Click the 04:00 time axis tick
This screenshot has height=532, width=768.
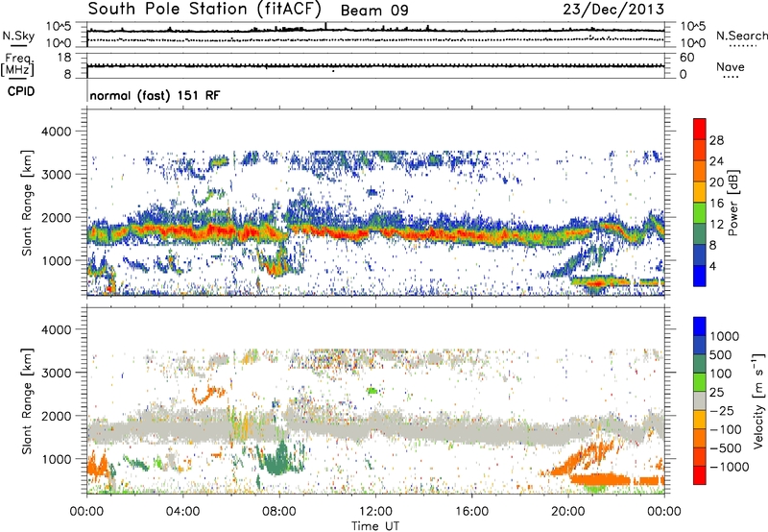tap(182, 512)
